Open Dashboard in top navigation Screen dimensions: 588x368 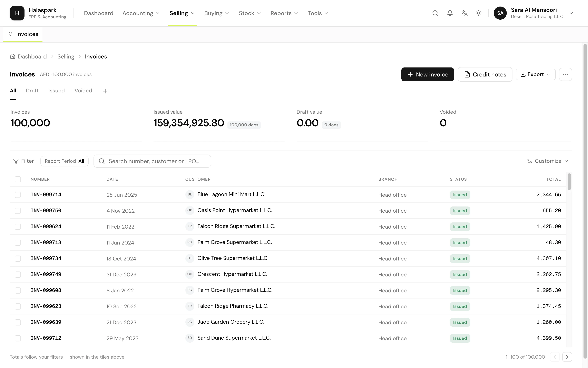(99, 13)
